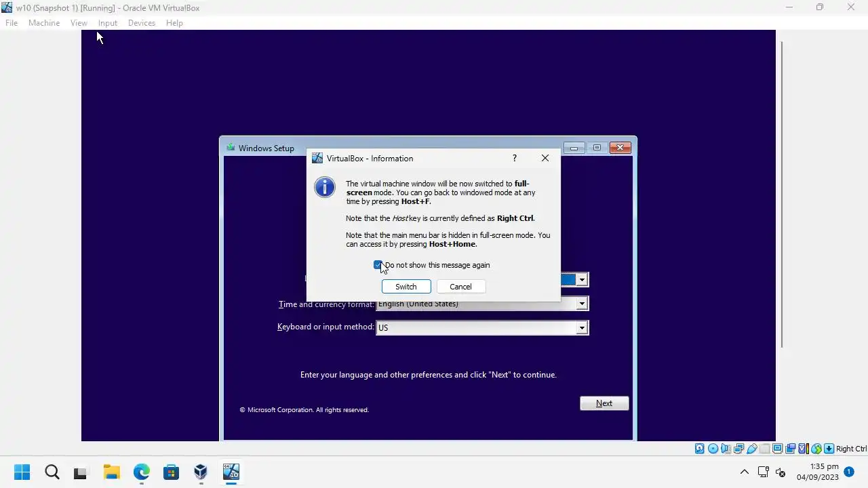Open File Explorer from the taskbar
This screenshot has height=488, width=868.
click(x=111, y=472)
